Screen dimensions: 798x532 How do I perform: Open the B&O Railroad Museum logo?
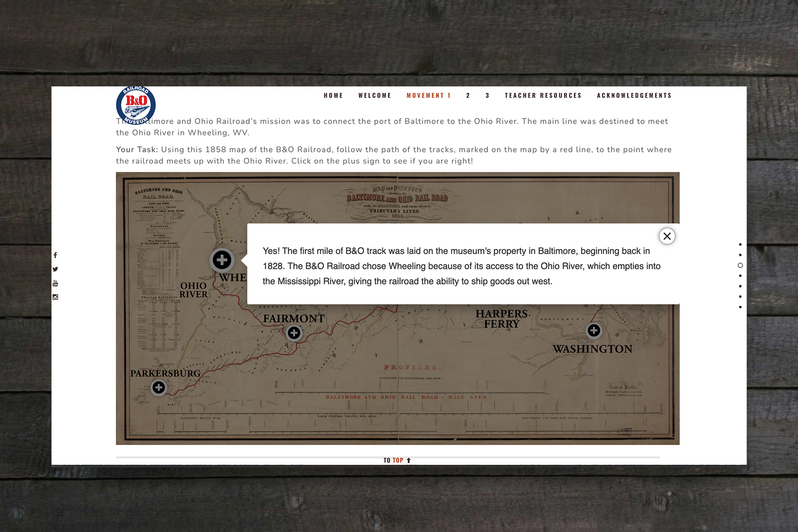136,105
